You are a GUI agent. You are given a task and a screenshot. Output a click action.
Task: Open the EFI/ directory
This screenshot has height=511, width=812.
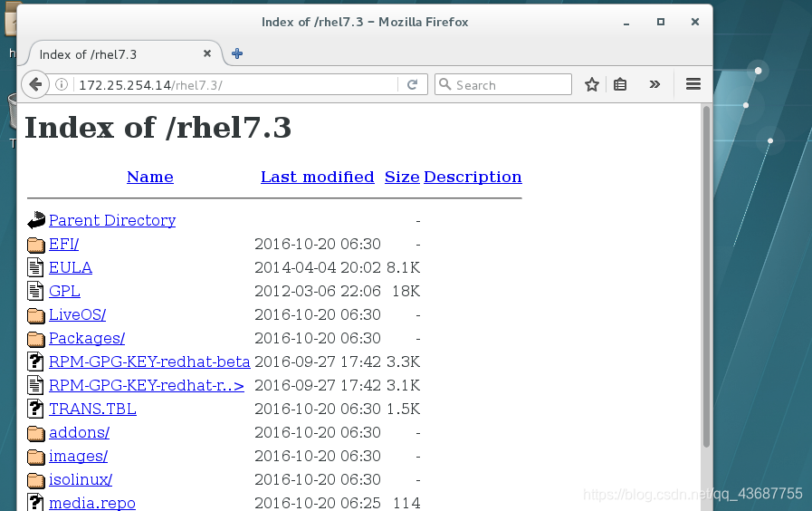(x=63, y=244)
